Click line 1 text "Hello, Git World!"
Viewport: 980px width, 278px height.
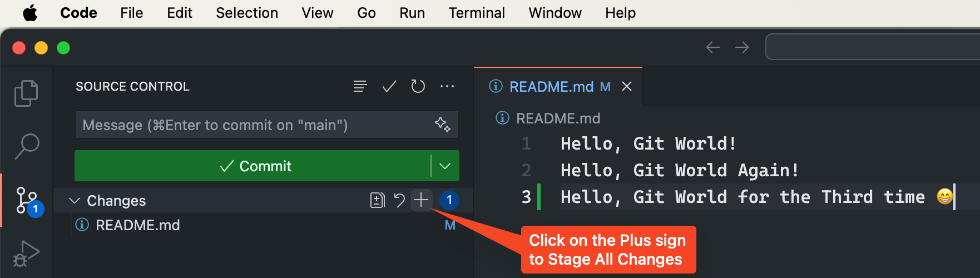[649, 143]
